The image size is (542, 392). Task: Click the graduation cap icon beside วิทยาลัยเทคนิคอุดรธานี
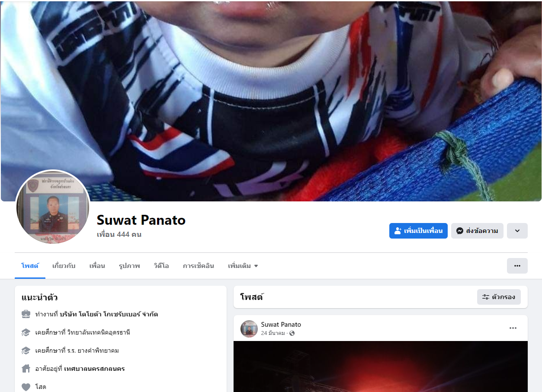click(26, 332)
